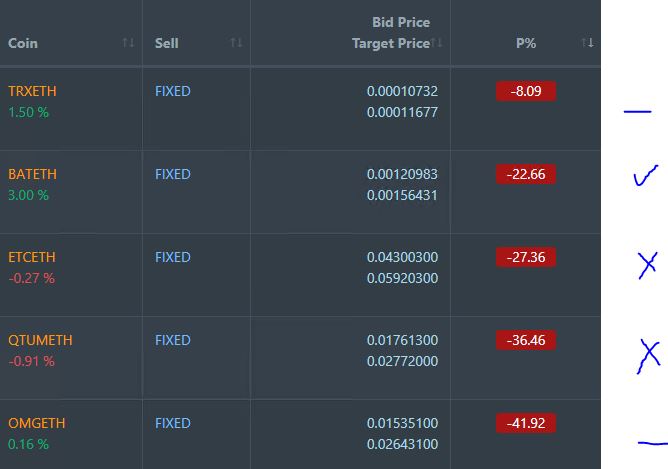This screenshot has width=668, height=469.
Task: Select the -41.92 profit badge
Action: coord(526,423)
